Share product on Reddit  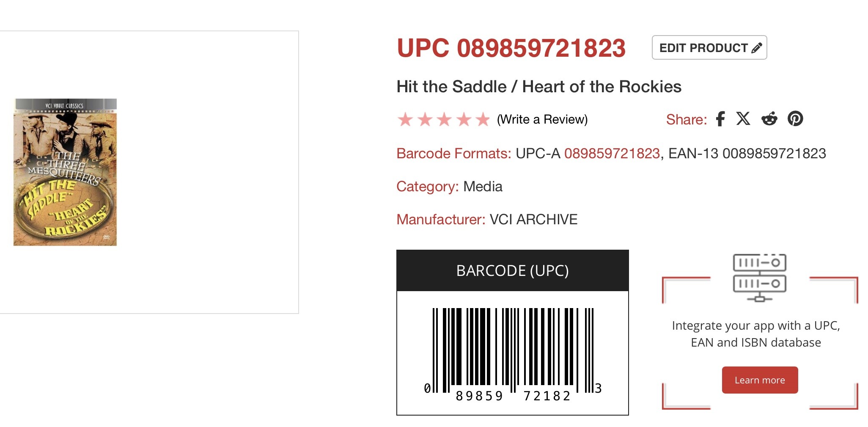point(769,119)
